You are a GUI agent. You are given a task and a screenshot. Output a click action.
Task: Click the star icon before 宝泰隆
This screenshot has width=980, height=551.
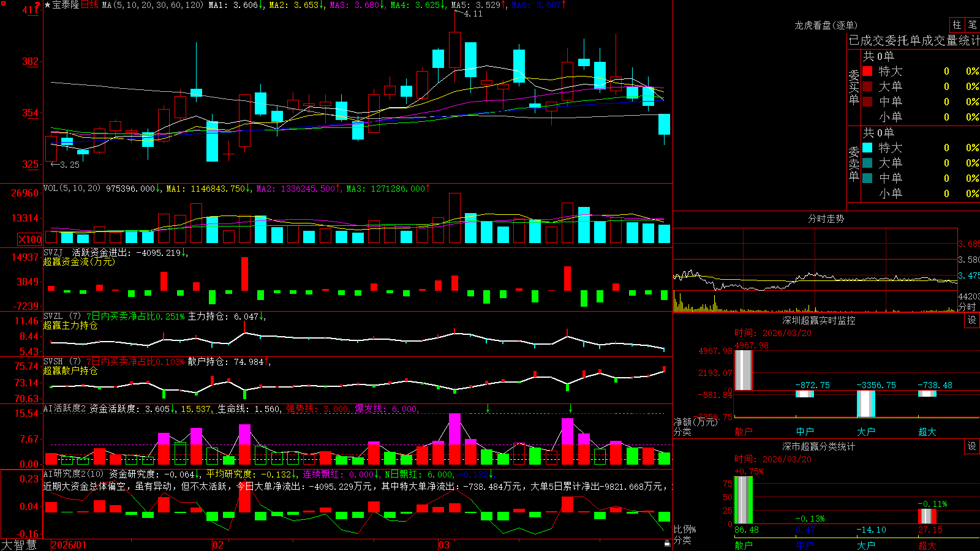click(x=48, y=6)
